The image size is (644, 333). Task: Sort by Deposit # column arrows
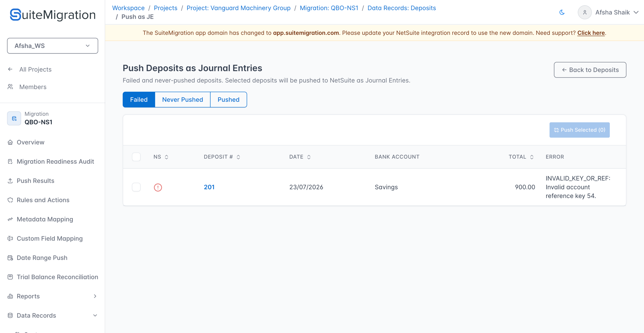coord(238,157)
